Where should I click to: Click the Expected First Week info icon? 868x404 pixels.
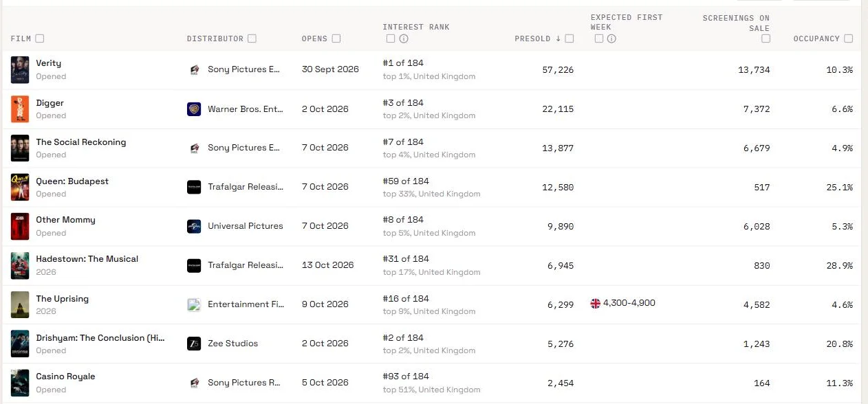pyautogui.click(x=611, y=38)
